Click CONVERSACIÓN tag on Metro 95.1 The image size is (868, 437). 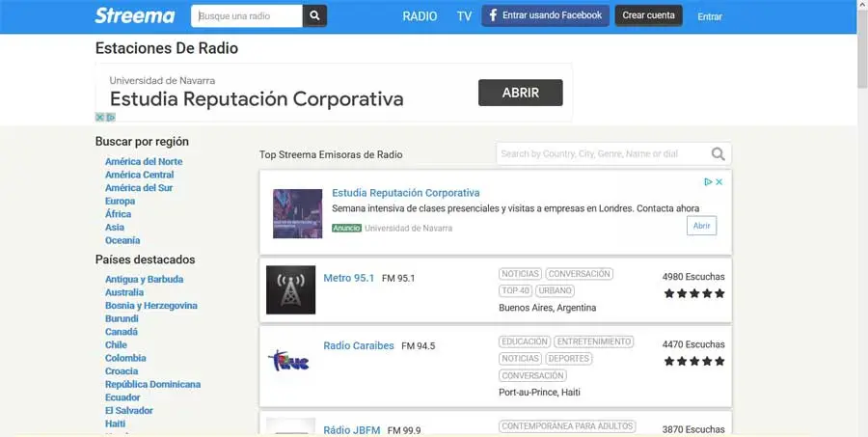point(579,274)
